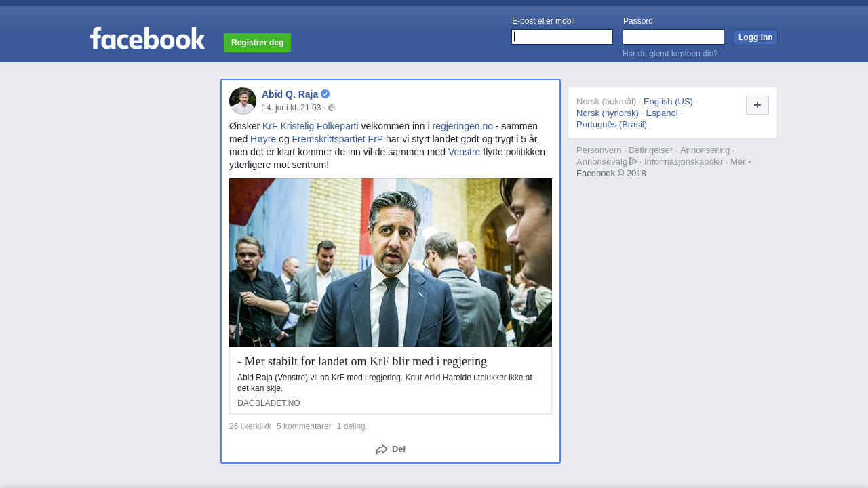Switch language to Português (Brasil)

click(x=612, y=125)
